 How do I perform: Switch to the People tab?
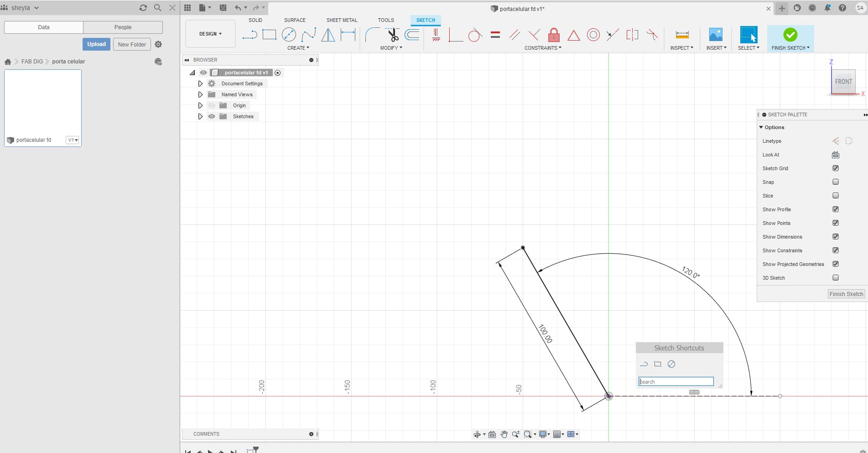pos(123,27)
